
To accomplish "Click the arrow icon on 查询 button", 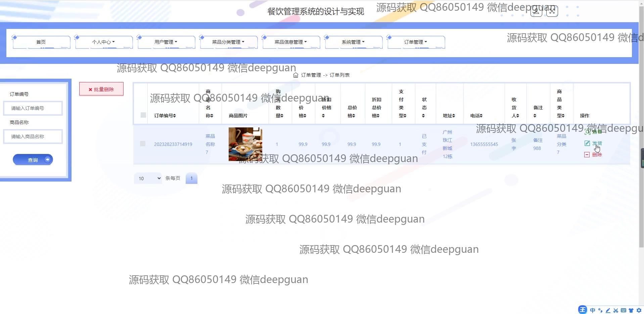I will coord(48,159).
